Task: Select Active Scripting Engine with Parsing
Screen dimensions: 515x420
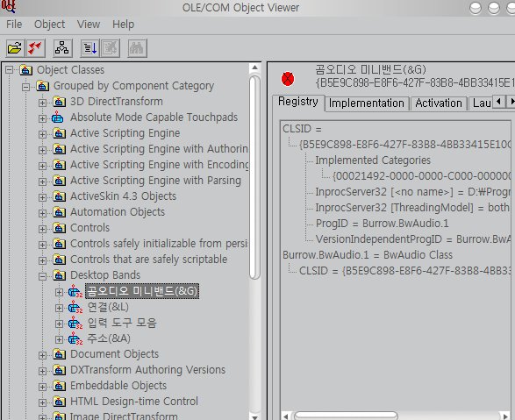Action: [155, 181]
